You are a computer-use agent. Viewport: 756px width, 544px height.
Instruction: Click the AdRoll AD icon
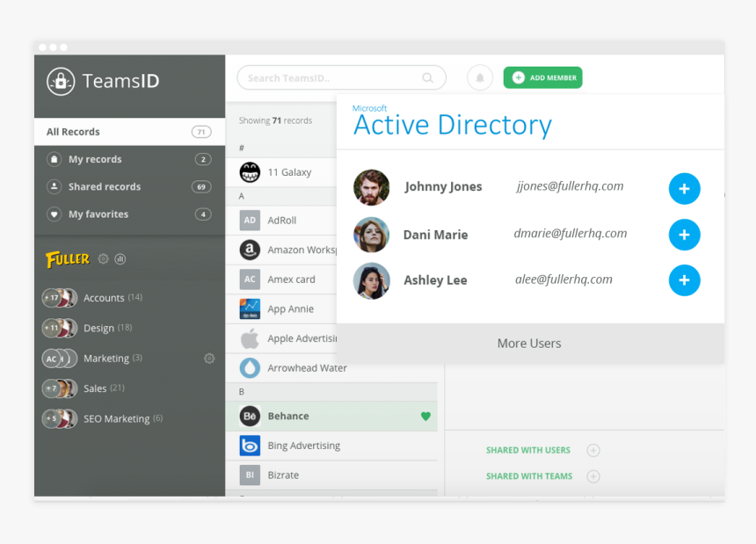[x=250, y=221]
